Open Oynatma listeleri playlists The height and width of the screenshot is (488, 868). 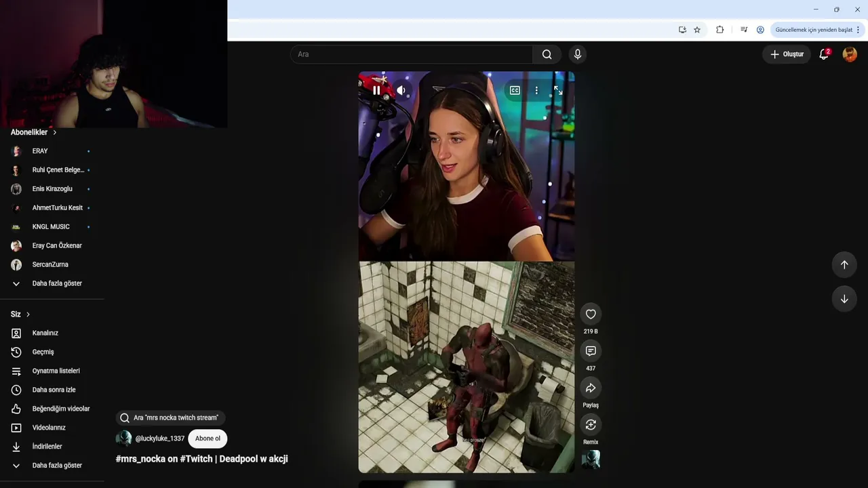(x=52, y=371)
